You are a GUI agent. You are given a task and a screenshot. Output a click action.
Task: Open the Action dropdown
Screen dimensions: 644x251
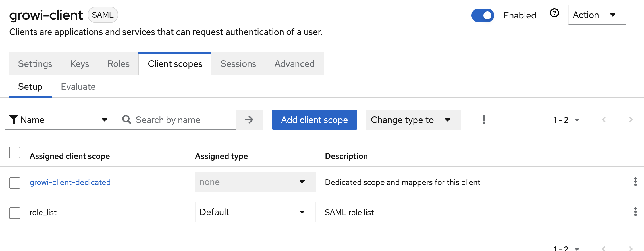597,15
